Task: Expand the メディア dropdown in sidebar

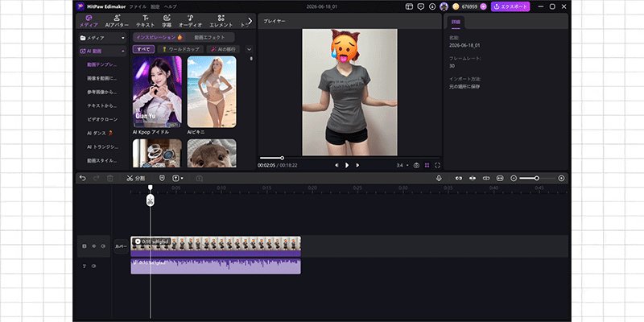Action: pos(103,38)
